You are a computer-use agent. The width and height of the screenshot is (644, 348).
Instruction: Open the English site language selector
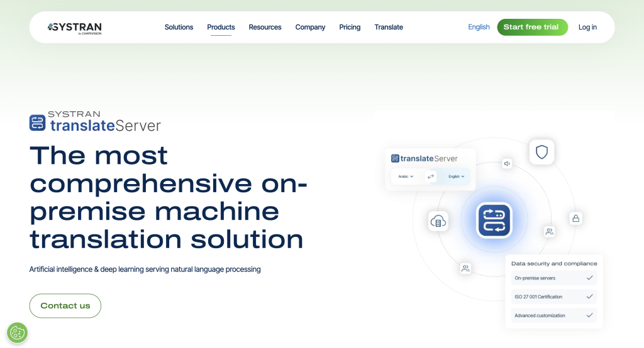tap(479, 27)
